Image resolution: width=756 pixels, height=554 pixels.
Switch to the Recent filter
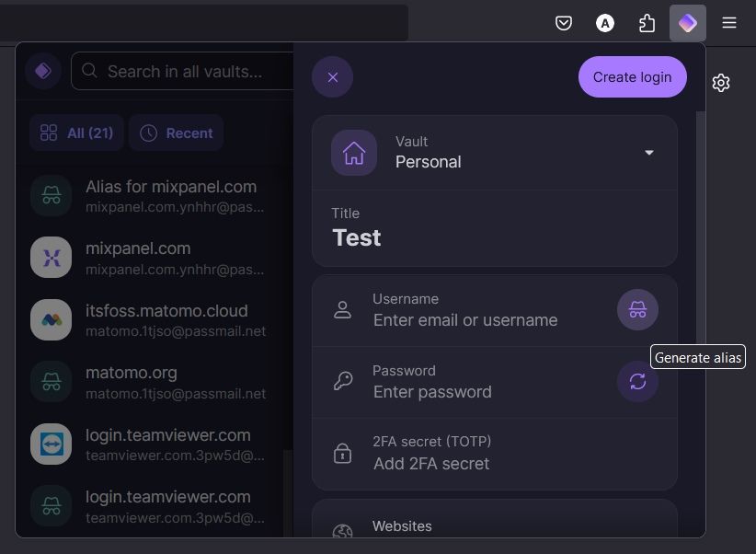tap(176, 133)
